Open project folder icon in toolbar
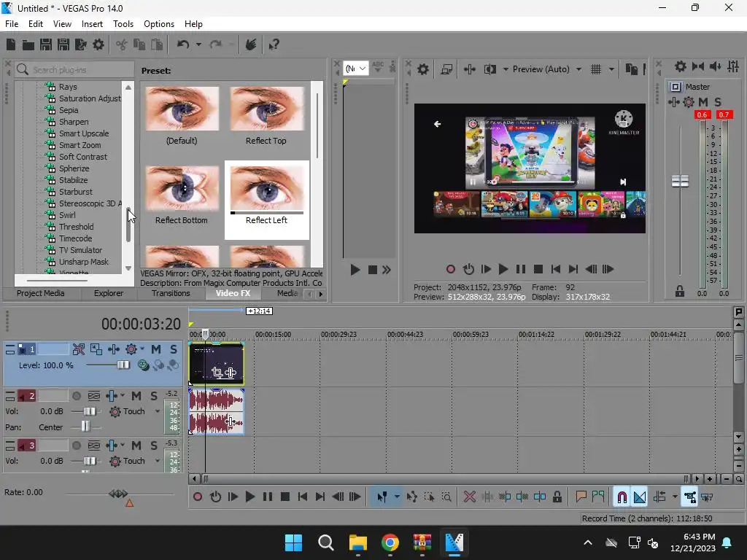The height and width of the screenshot is (560, 747). pos(28,44)
